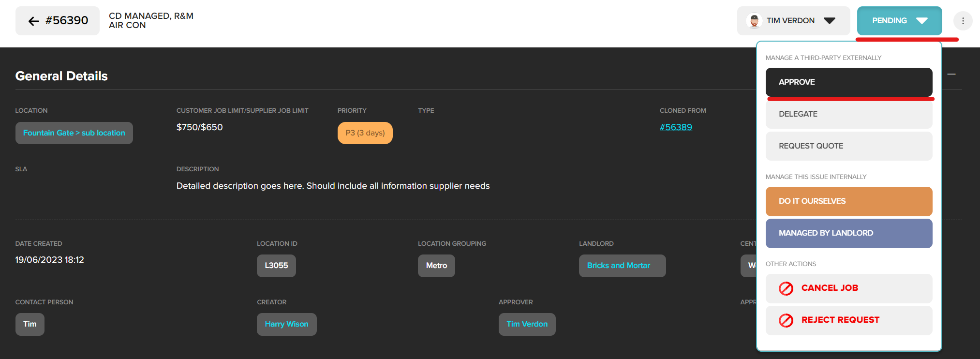
Task: Choose Do It Ourselves option
Action: tap(848, 201)
